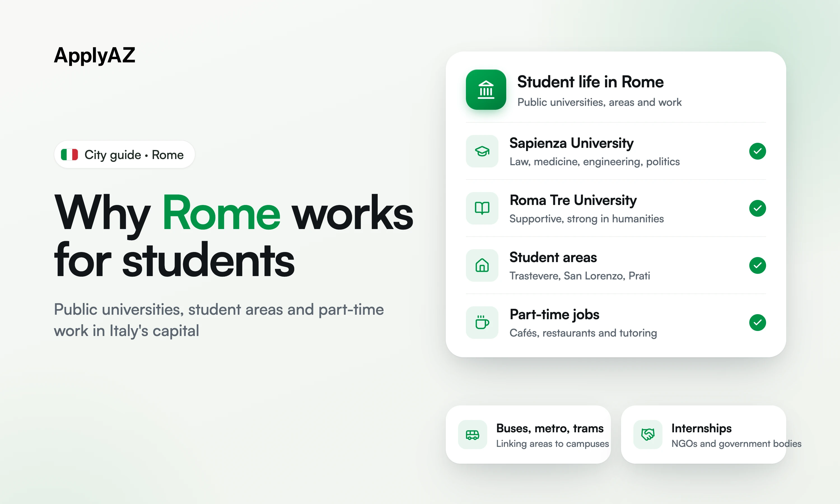
Task: Click 'Trastevere, San Lorenzo, Prati' text
Action: click(x=580, y=276)
